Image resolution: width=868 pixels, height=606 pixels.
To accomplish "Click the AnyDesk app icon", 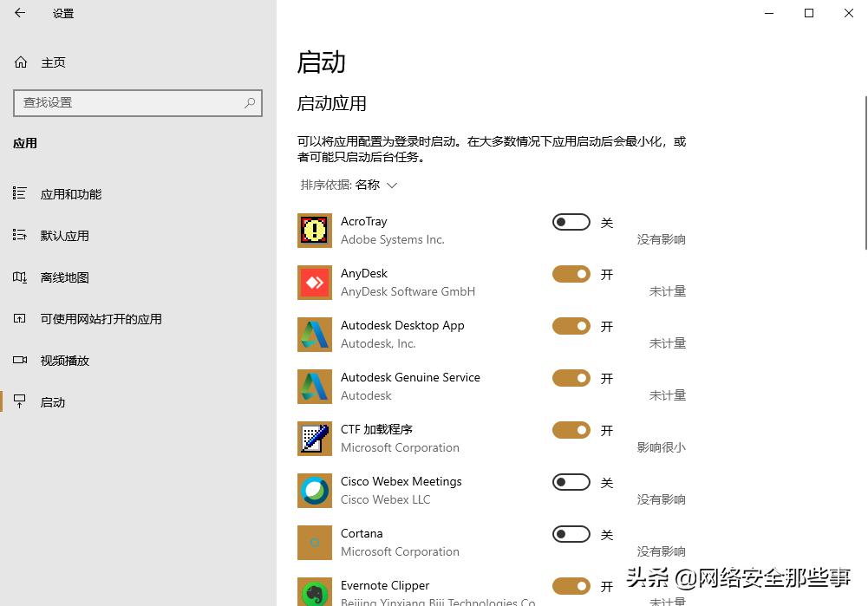I will point(314,282).
